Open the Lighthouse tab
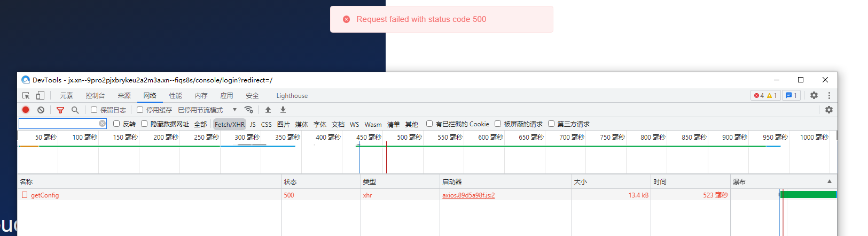This screenshot has height=236, width=868. click(292, 96)
